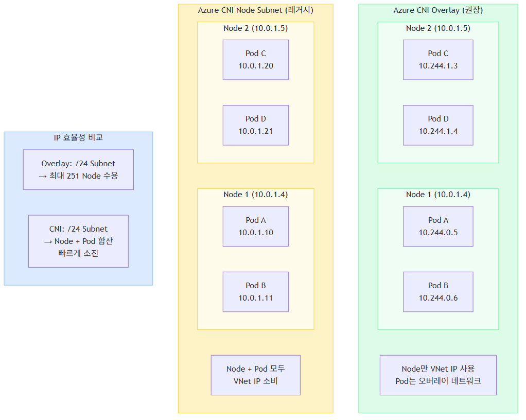The height and width of the screenshot is (420, 526).
Task: Select the 'CNI: /24 Subnet' box
Action: [78, 241]
